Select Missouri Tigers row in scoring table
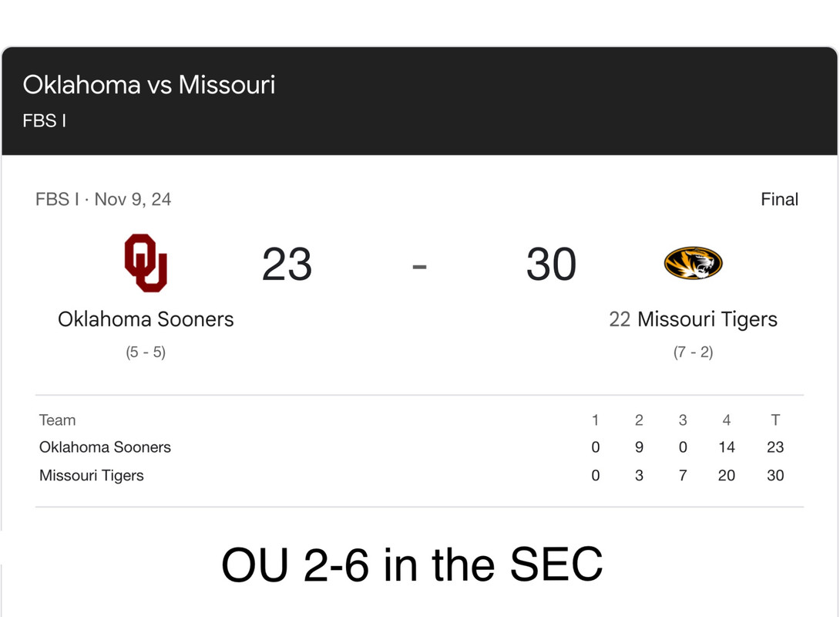 [x=92, y=476]
